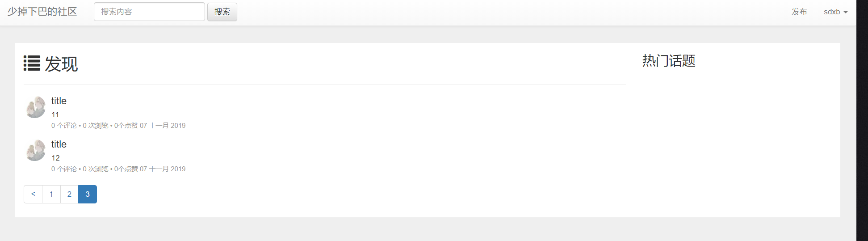
Task: Select page 2 in pagination
Action: coord(69,194)
